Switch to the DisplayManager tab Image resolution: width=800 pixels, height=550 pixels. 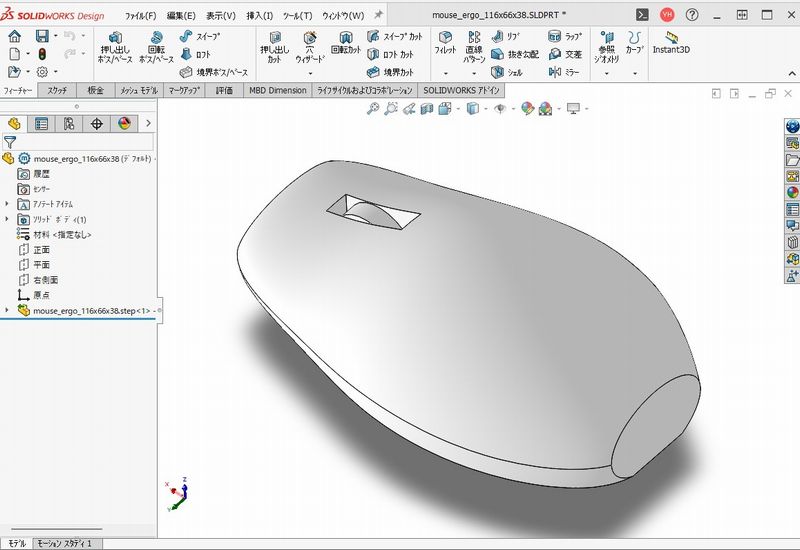(x=124, y=123)
